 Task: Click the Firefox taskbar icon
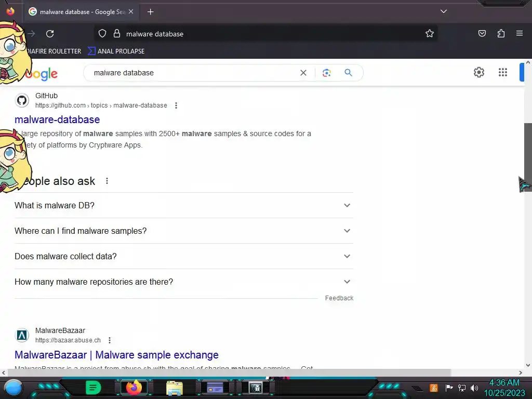pos(134,388)
